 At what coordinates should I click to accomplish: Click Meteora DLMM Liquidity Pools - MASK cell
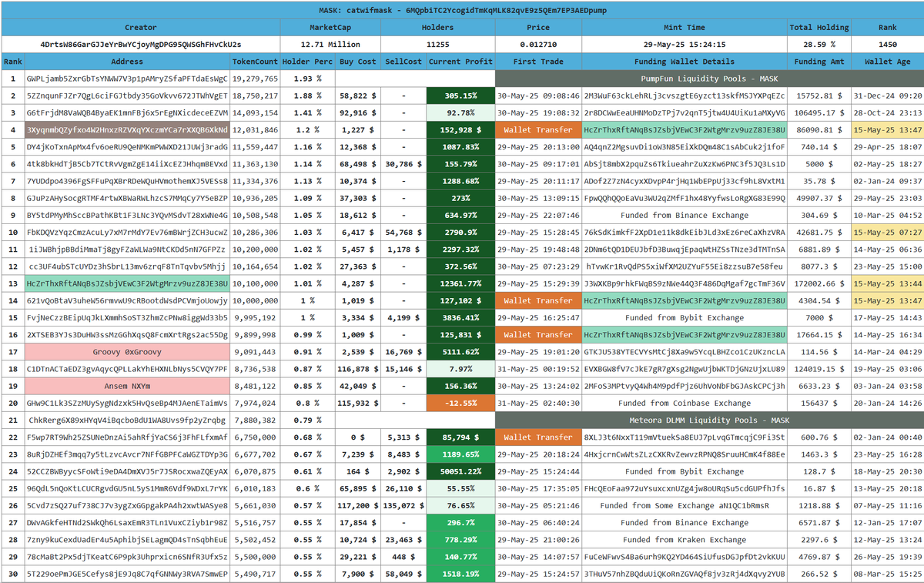point(708,420)
